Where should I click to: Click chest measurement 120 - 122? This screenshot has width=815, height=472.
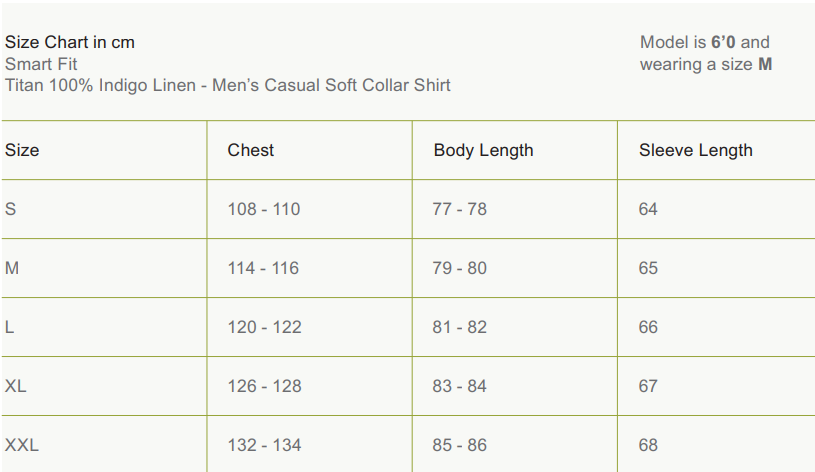pyautogui.click(x=264, y=327)
